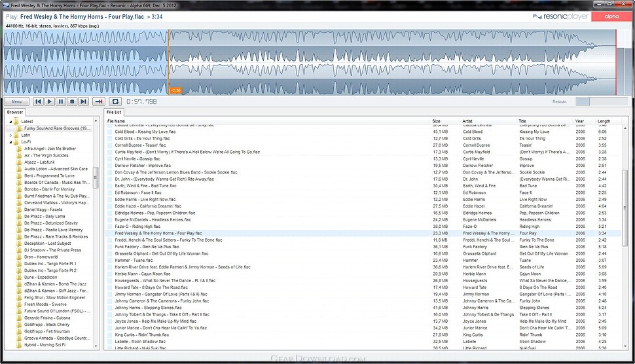This screenshot has height=364, width=635.
Task: Sort by the Length column
Action: [x=608, y=121]
